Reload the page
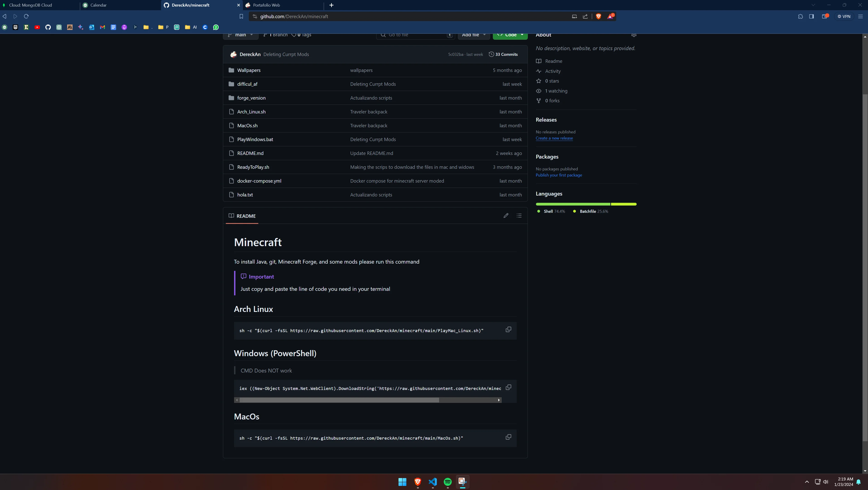Viewport: 868px width, 490px height. (x=26, y=16)
